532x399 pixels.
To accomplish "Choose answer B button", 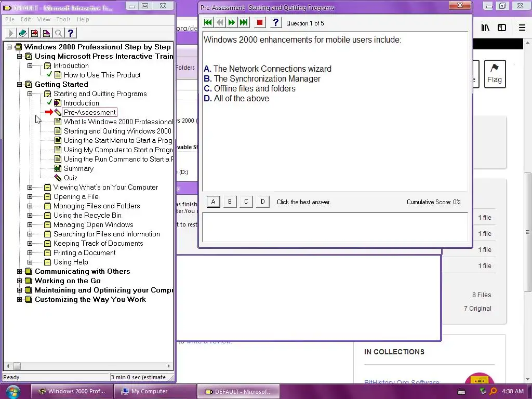I will coord(230,202).
